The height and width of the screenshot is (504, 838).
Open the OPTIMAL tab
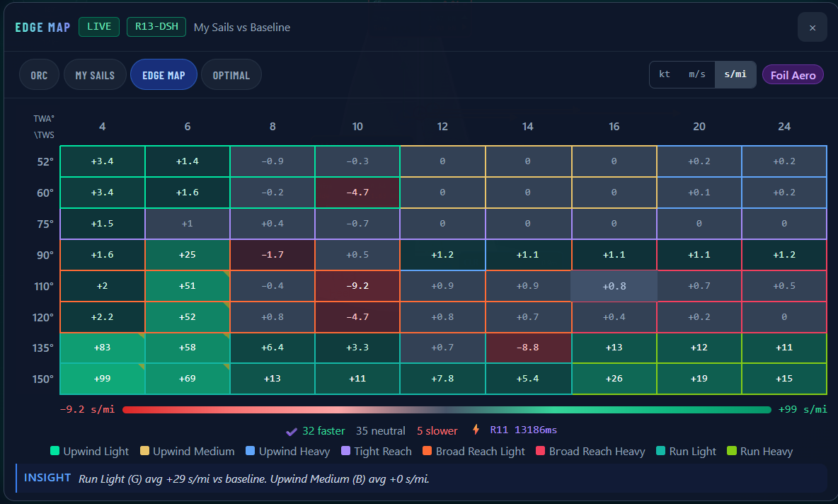[x=231, y=75]
